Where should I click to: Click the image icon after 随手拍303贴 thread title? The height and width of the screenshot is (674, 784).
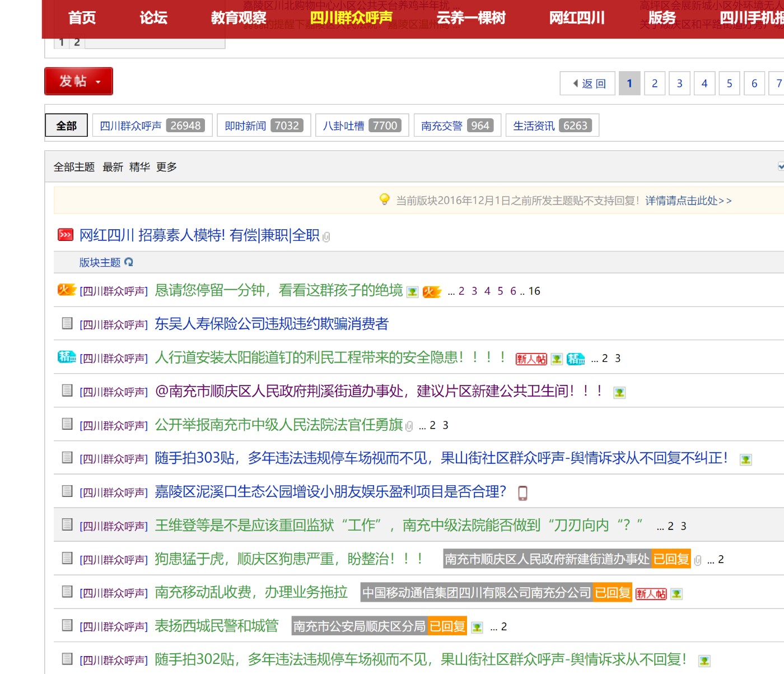pyautogui.click(x=745, y=460)
